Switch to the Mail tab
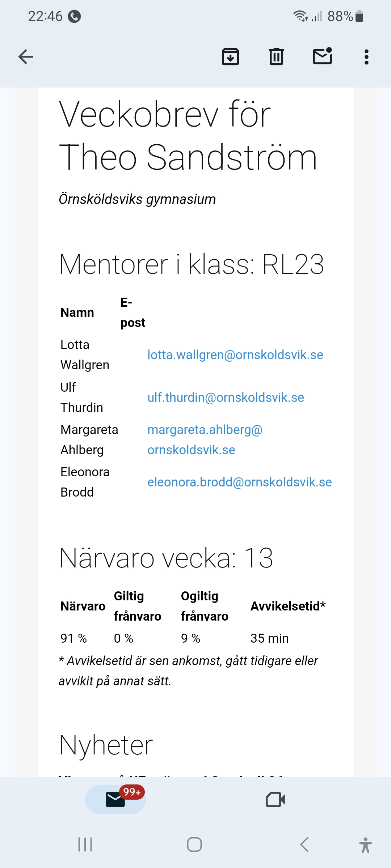Viewport: 391px width, 868px height. pyautogui.click(x=115, y=800)
